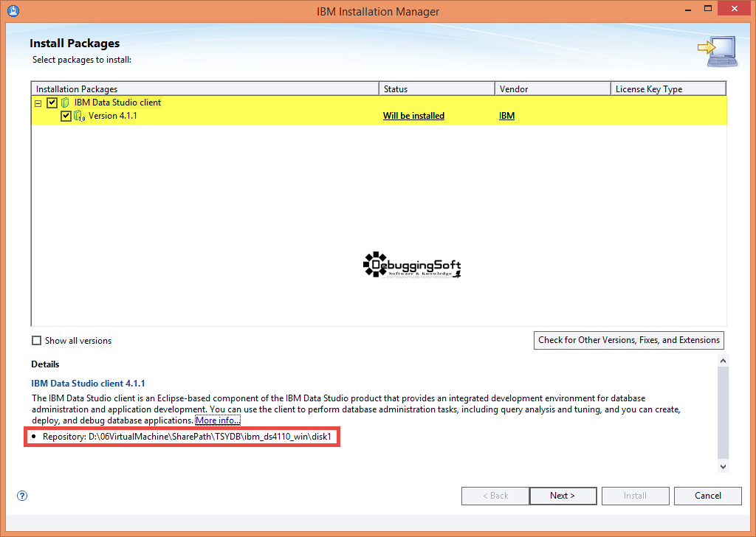Maximize the IBM Installation Manager window
Image resolution: width=756 pixels, height=537 pixels.
coord(708,9)
